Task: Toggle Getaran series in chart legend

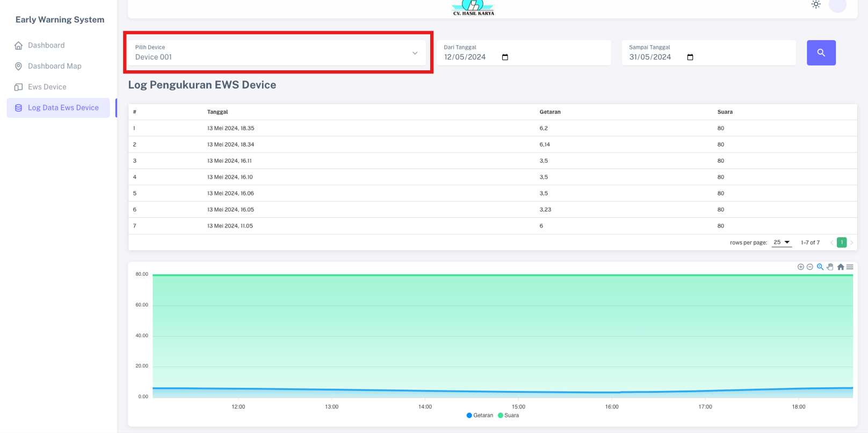Action: (x=480, y=415)
